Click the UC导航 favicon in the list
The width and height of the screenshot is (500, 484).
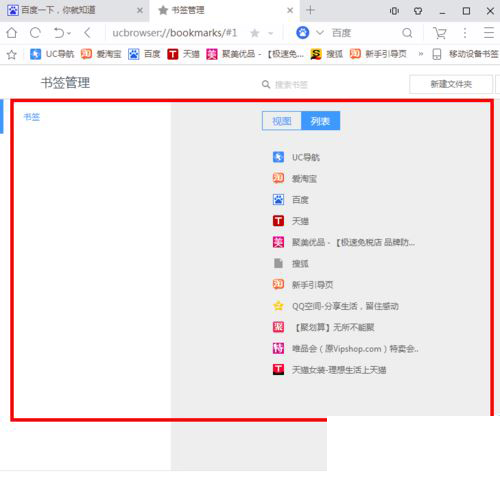click(x=278, y=157)
